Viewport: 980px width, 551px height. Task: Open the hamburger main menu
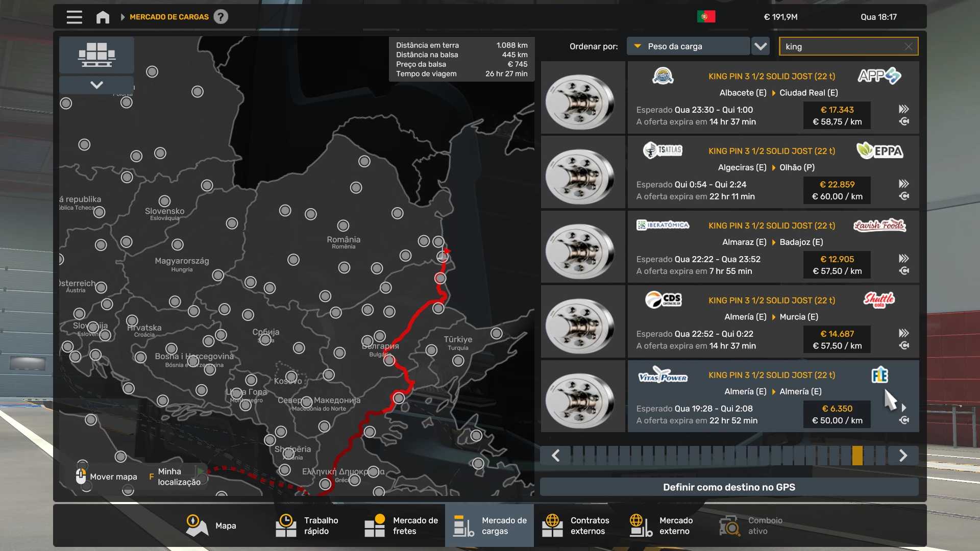pyautogui.click(x=74, y=17)
